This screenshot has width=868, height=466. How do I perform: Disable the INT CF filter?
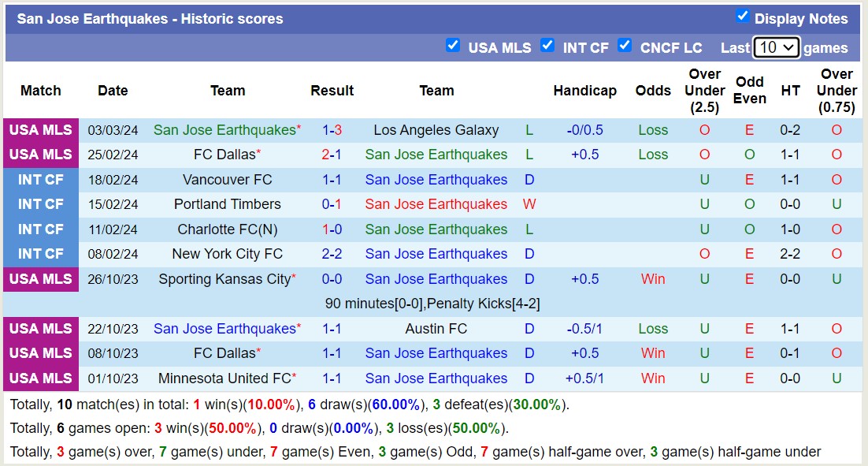pyautogui.click(x=547, y=45)
